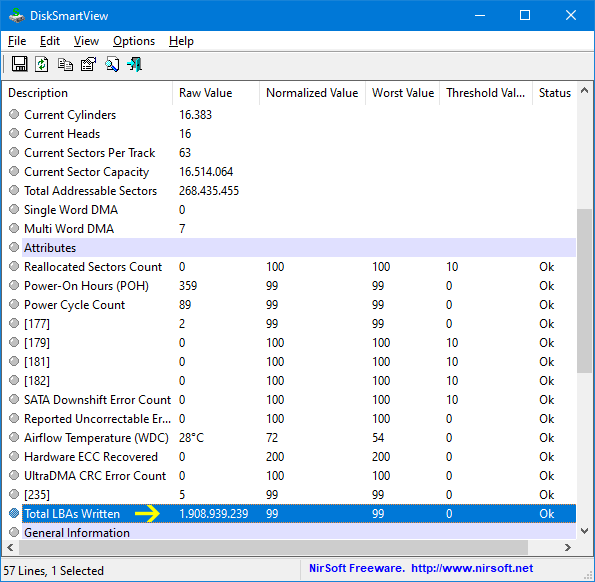The image size is (595, 582).
Task: Click the bullet icon next to Current Cylinders
Action: click(14, 114)
